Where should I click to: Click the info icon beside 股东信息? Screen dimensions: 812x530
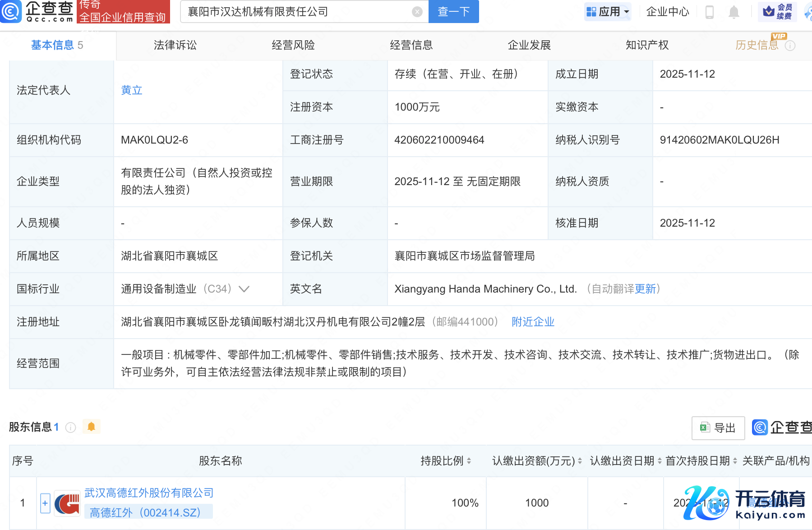coord(70,428)
